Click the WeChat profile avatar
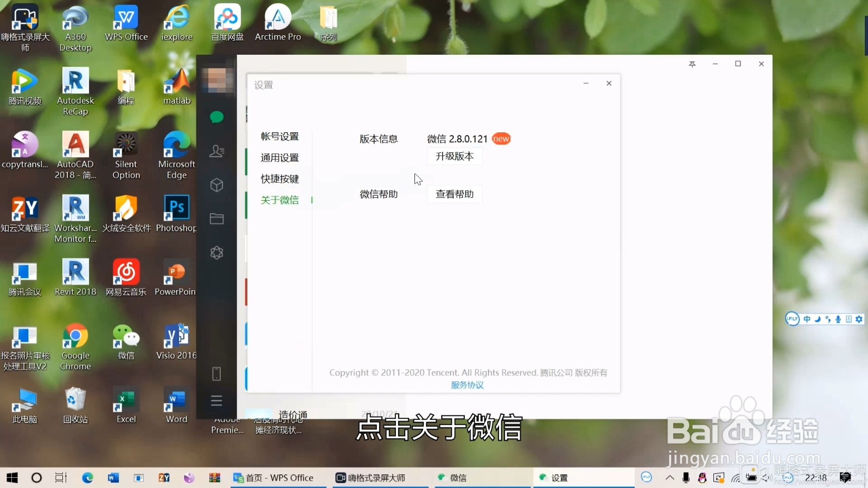Viewport: 868px width, 488px height. point(217,80)
